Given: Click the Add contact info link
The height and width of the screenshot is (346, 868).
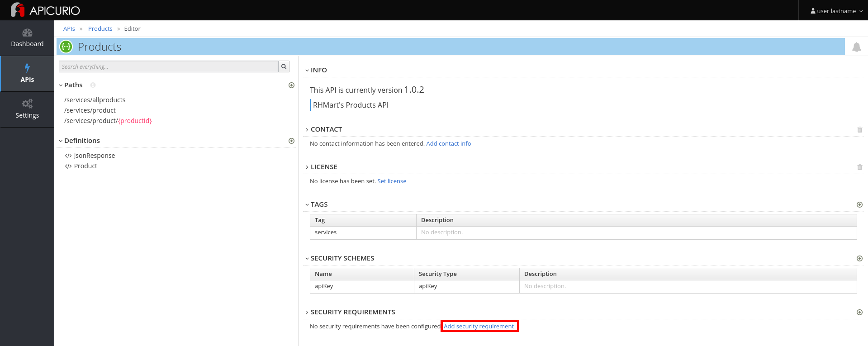Looking at the screenshot, I should point(448,143).
